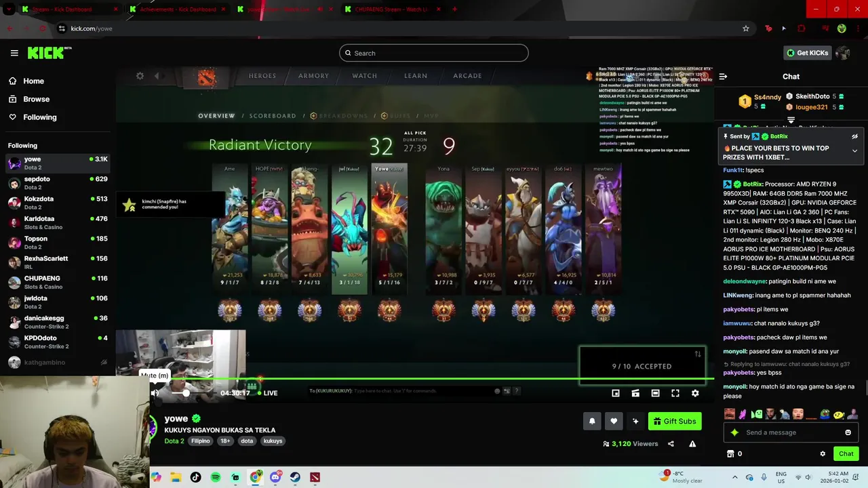Click the sparkle subscribe icon button
Image resolution: width=868 pixels, height=488 pixels.
pos(635,421)
